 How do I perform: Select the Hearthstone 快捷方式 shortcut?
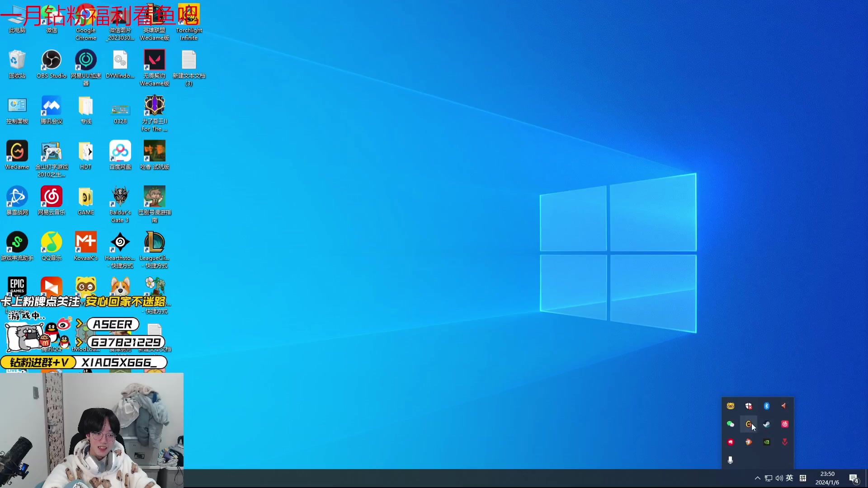(120, 249)
